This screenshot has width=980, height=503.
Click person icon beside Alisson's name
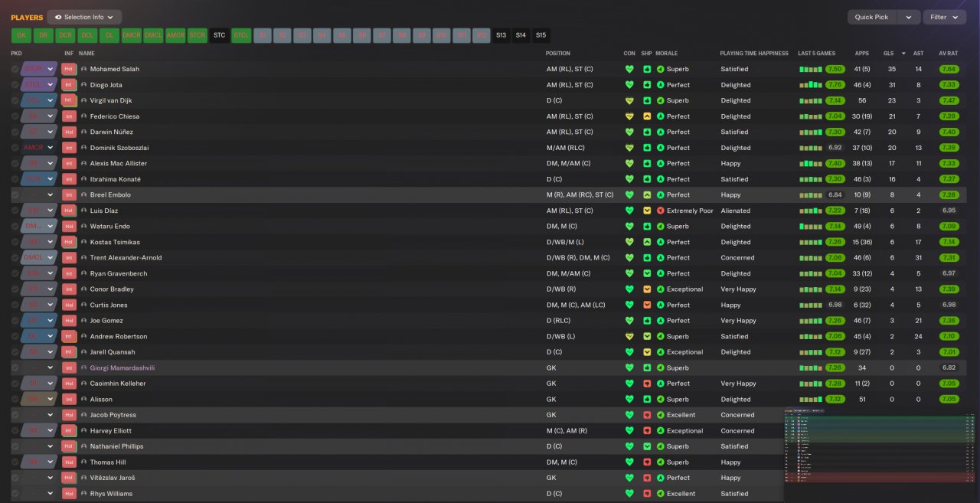click(84, 399)
